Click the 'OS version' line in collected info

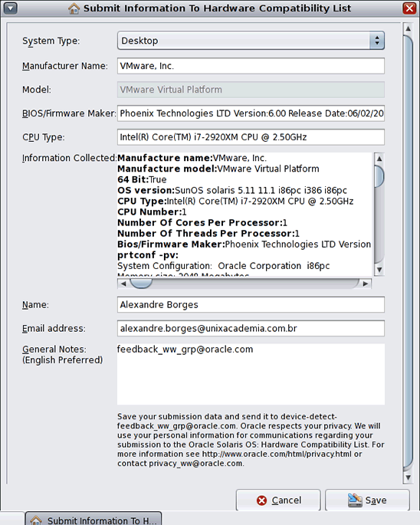232,190
